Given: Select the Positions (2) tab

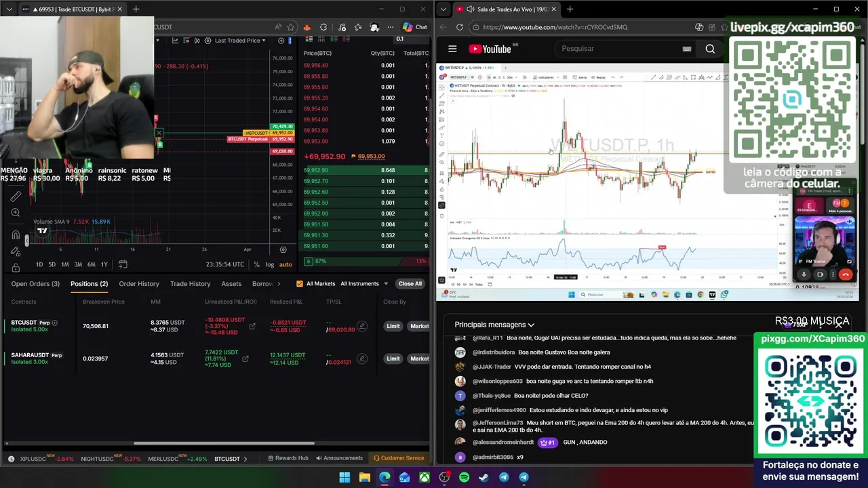Looking at the screenshot, I should point(89,284).
